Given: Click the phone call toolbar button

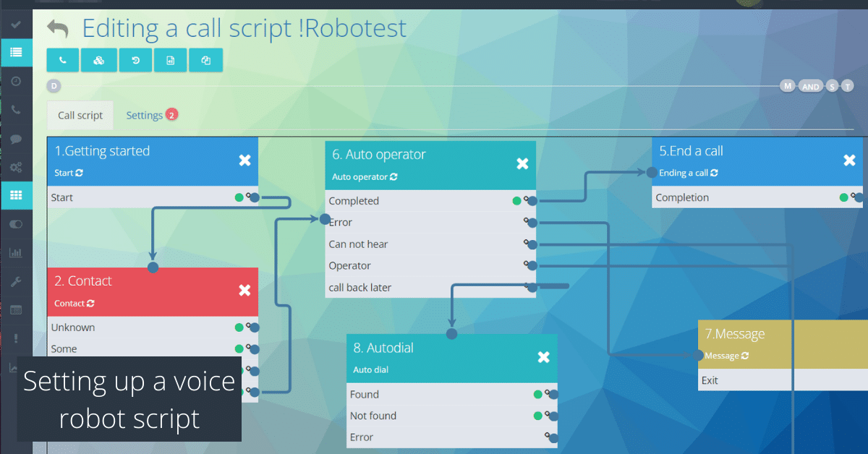Looking at the screenshot, I should [x=63, y=61].
